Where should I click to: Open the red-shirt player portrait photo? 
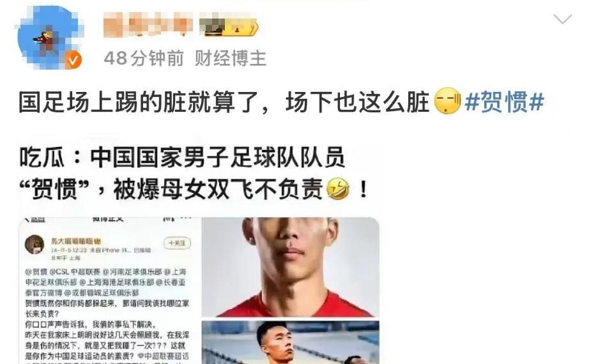(x=290, y=267)
